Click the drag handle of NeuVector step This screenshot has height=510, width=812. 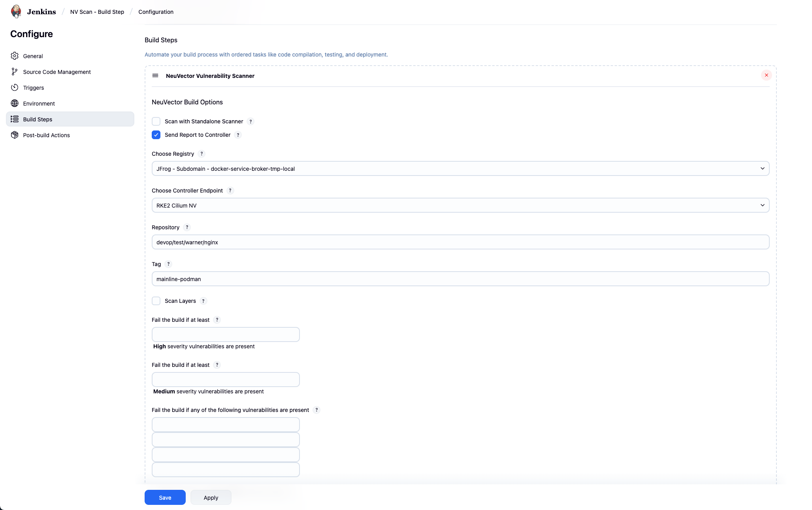click(155, 76)
